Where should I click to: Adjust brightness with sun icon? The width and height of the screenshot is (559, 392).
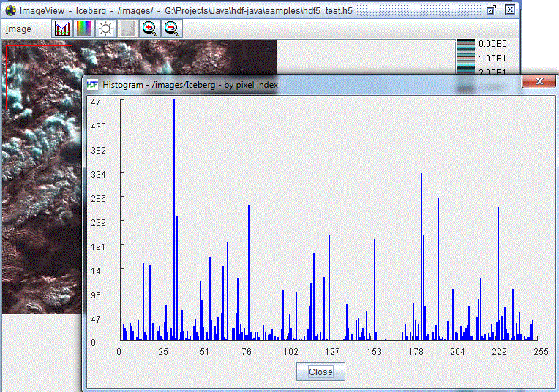pos(105,29)
